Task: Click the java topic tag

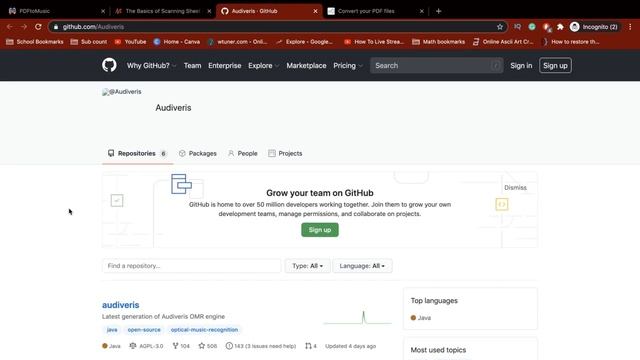Action: point(112,329)
